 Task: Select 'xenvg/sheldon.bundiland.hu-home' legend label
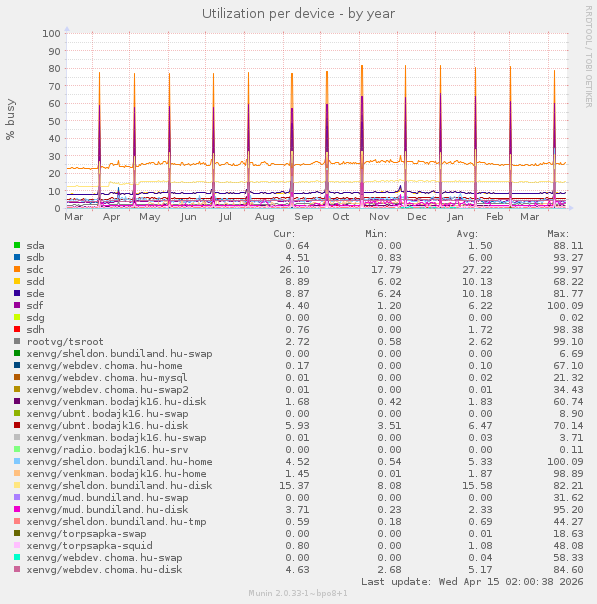[x=119, y=461]
